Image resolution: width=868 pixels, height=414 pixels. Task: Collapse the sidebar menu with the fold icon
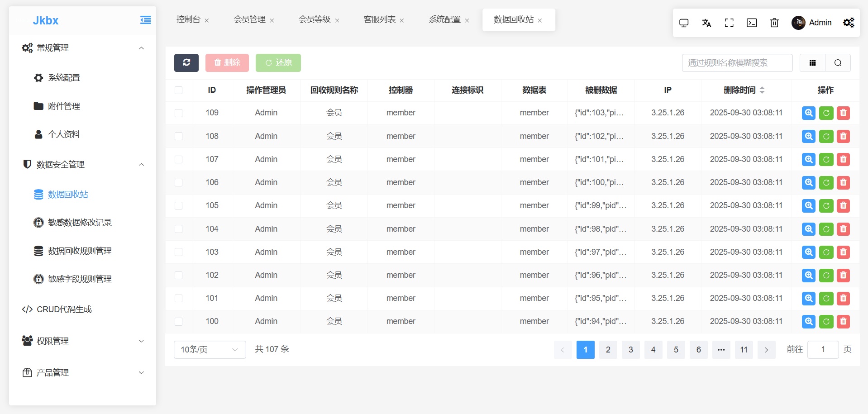(x=145, y=20)
